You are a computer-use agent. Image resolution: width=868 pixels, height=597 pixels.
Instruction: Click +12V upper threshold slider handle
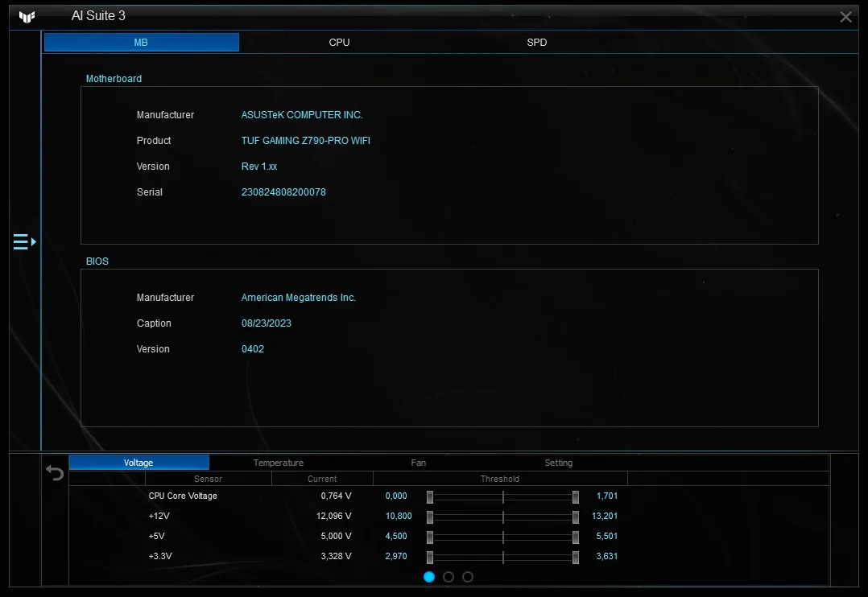point(576,517)
